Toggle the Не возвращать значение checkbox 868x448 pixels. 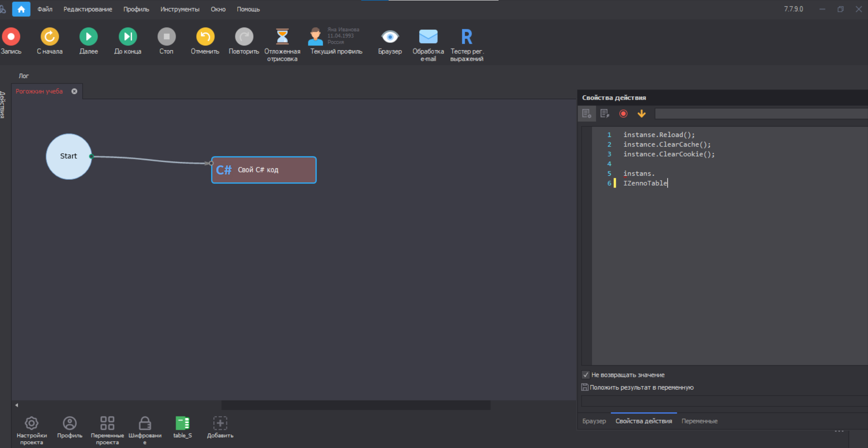tap(586, 375)
